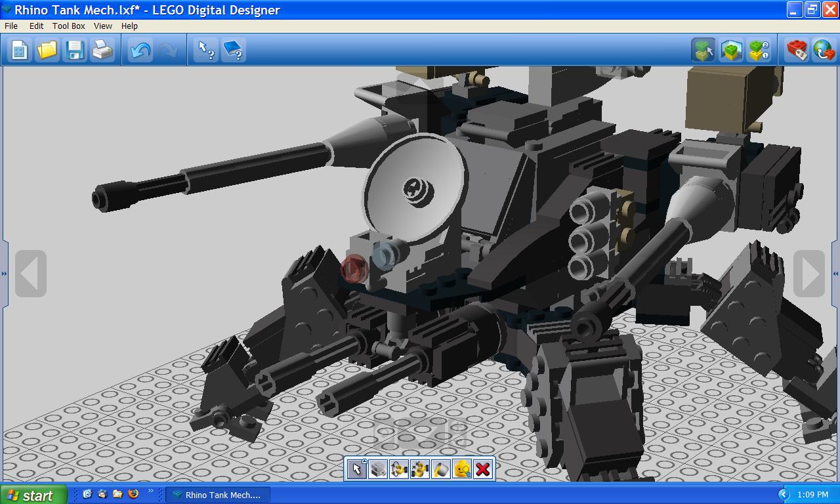Open the Edit menu
This screenshot has height=504, width=840.
[36, 26]
